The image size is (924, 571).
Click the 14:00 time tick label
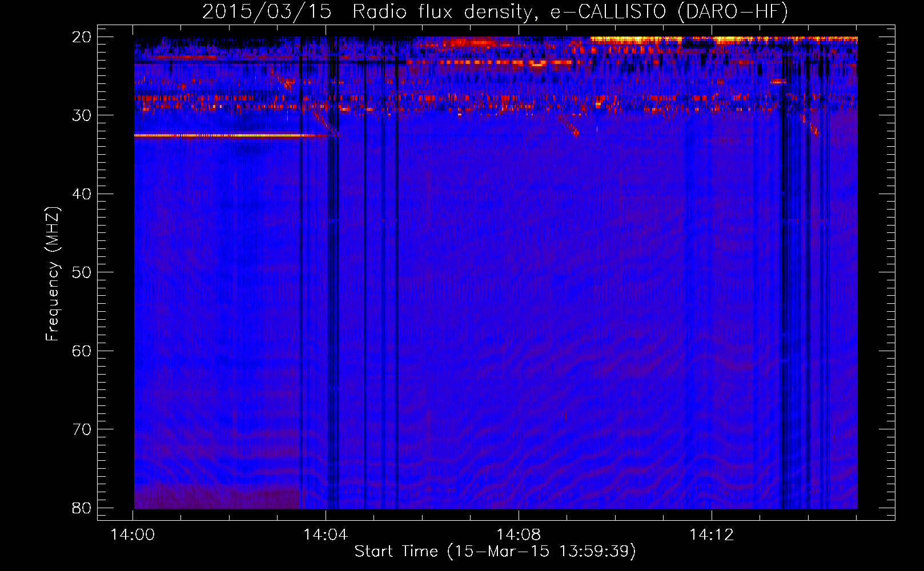click(x=132, y=535)
